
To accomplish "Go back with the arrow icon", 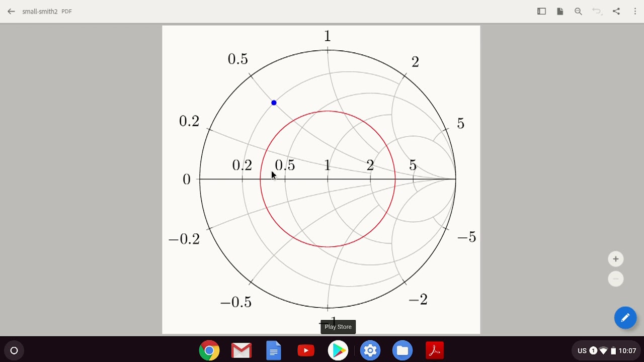I will coord(11,11).
